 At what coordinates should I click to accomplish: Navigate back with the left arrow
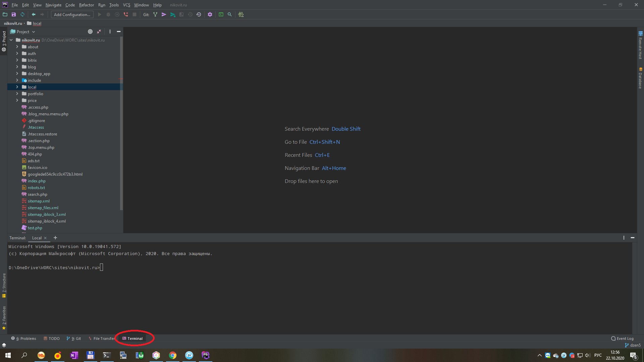pos(34,14)
